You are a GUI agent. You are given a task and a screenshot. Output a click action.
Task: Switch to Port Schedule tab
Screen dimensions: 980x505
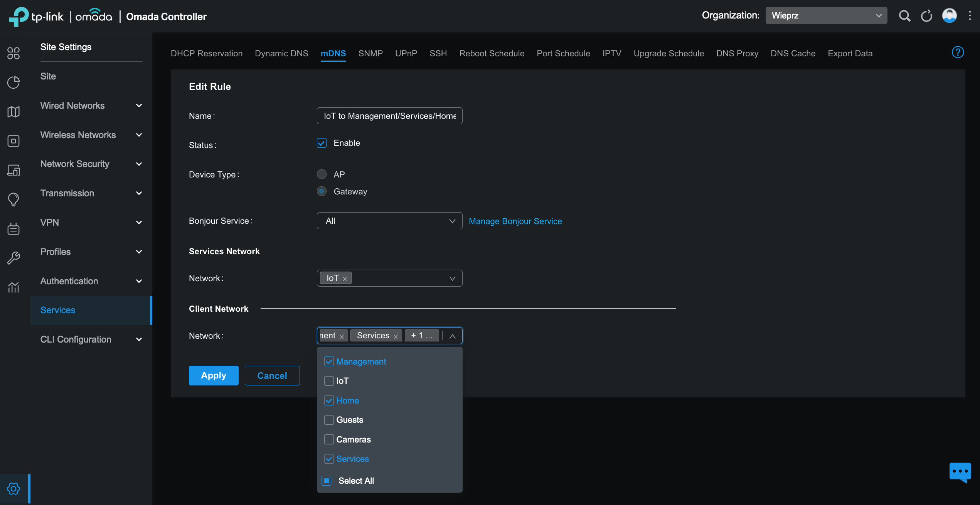[563, 54]
